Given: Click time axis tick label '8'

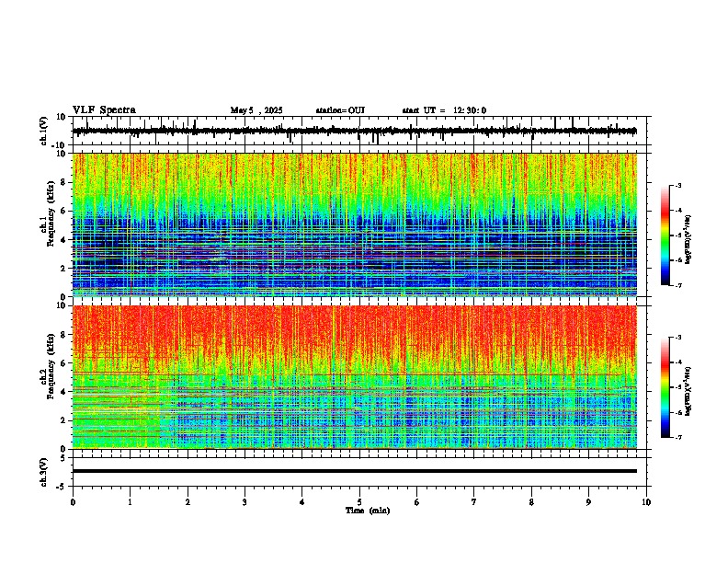Looking at the screenshot, I should tap(531, 502).
